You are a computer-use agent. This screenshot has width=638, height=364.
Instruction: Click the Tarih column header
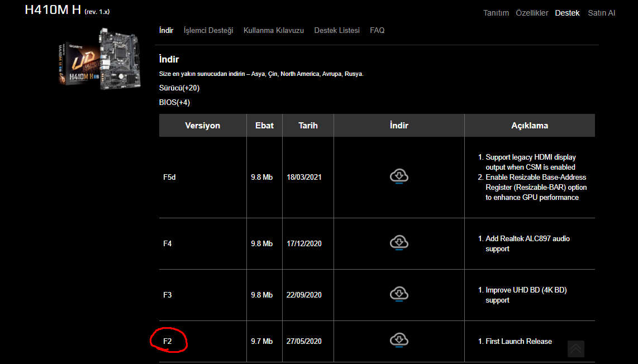[x=308, y=126]
